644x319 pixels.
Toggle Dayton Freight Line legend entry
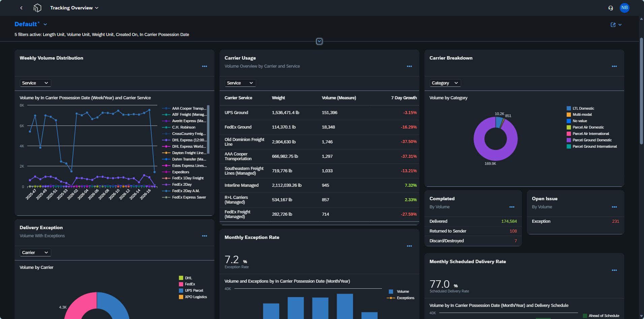click(184, 153)
